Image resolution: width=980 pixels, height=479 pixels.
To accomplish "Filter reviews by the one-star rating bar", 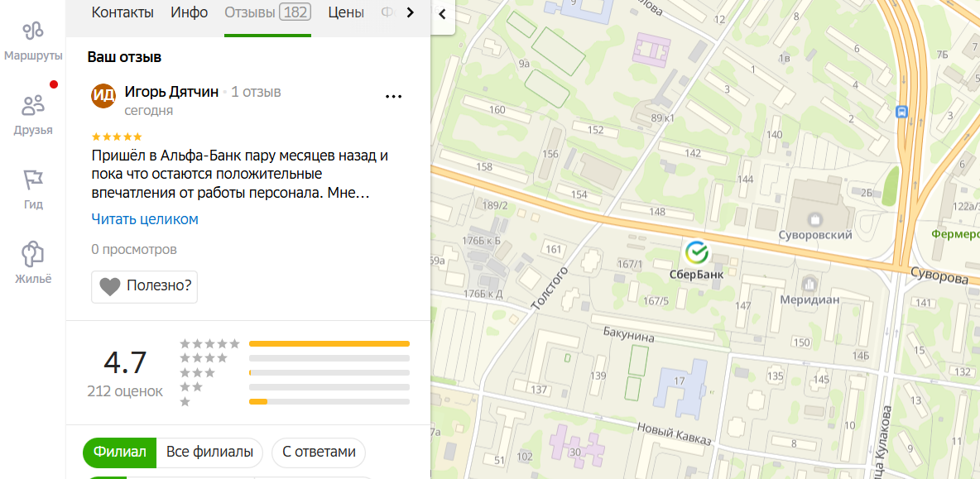I will point(329,401).
